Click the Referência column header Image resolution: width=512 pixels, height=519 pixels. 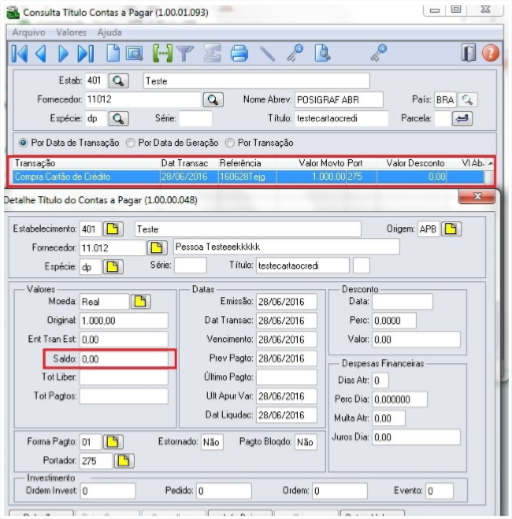click(x=247, y=163)
